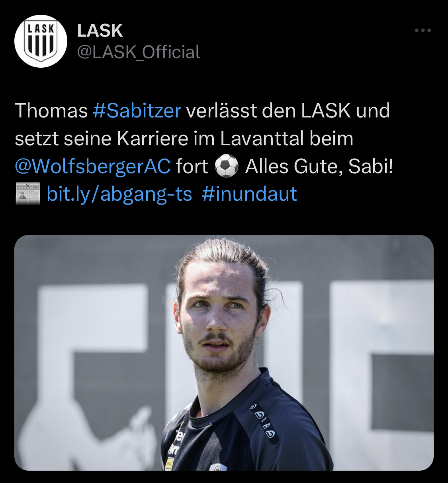Screen dimensions: 448x483
Task: Follow the bit.ly/abgang-ts link
Action: point(119,194)
